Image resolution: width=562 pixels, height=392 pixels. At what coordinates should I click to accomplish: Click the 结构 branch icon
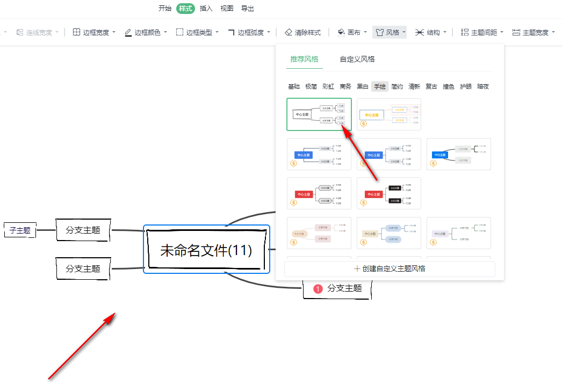pos(419,32)
